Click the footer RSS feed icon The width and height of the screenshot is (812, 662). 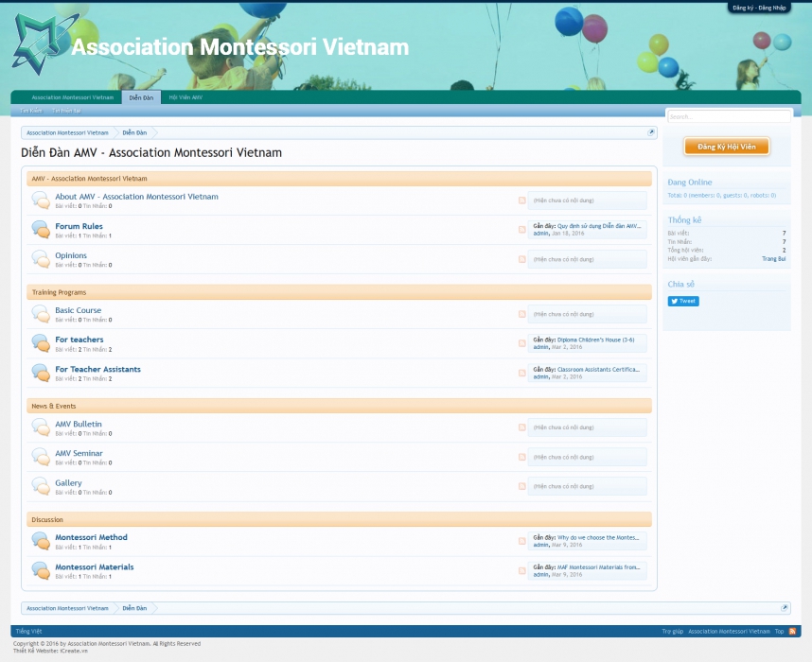click(792, 631)
